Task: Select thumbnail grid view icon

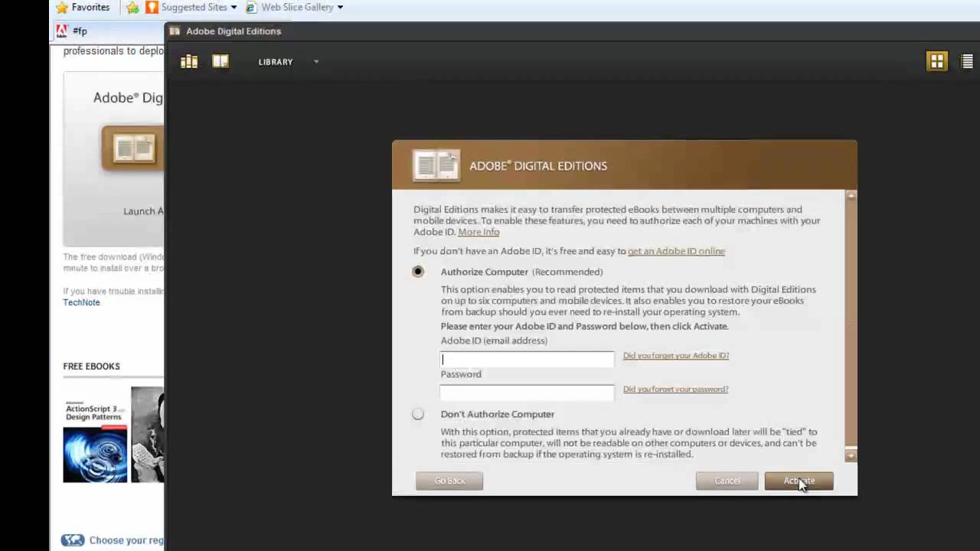Action: click(937, 61)
